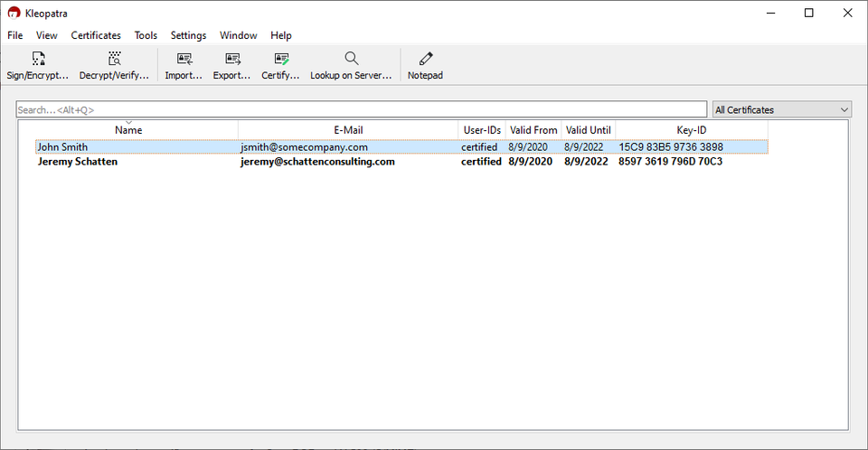Open the Notepad tool
868x450 pixels.
[425, 60]
